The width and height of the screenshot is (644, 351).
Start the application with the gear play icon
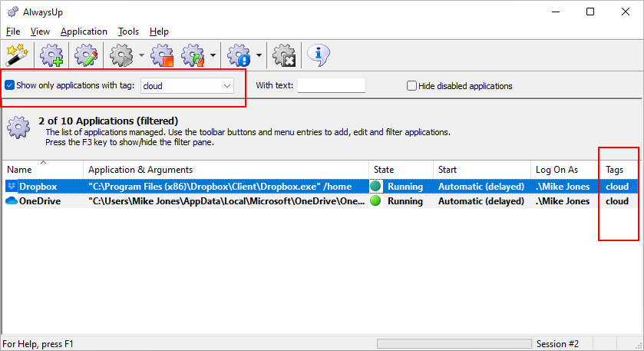121,55
